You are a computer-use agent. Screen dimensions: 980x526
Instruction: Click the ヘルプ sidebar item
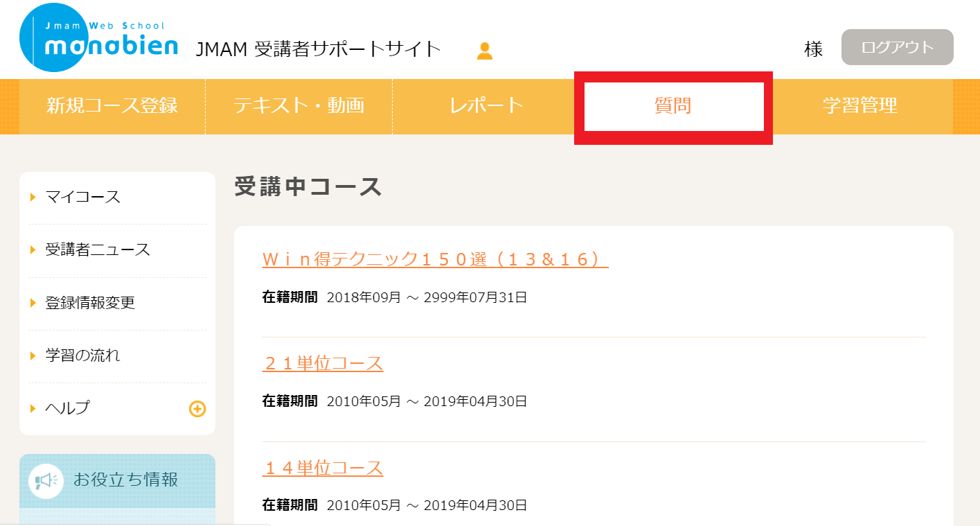pos(68,408)
